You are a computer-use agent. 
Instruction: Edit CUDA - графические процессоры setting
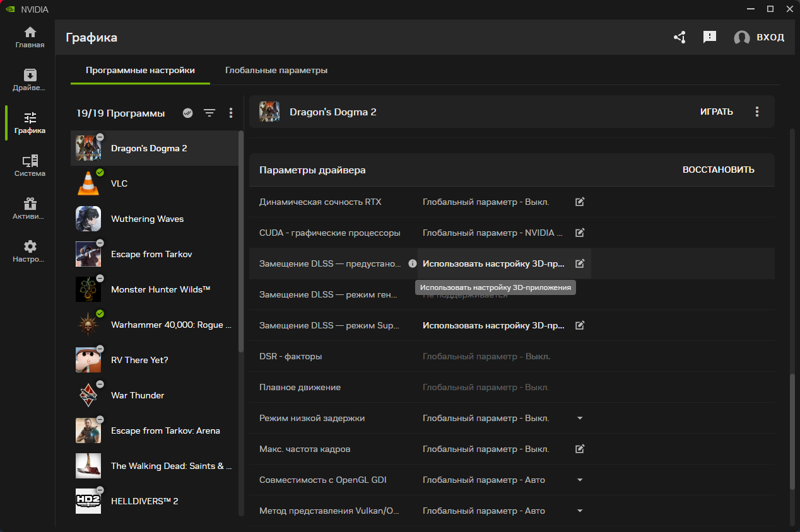click(x=580, y=233)
